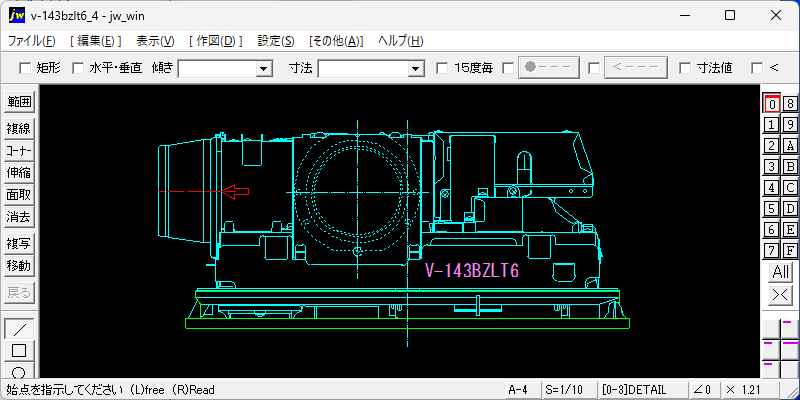Click the 伸縮 stretch tool
The image size is (800, 400).
(x=19, y=173)
